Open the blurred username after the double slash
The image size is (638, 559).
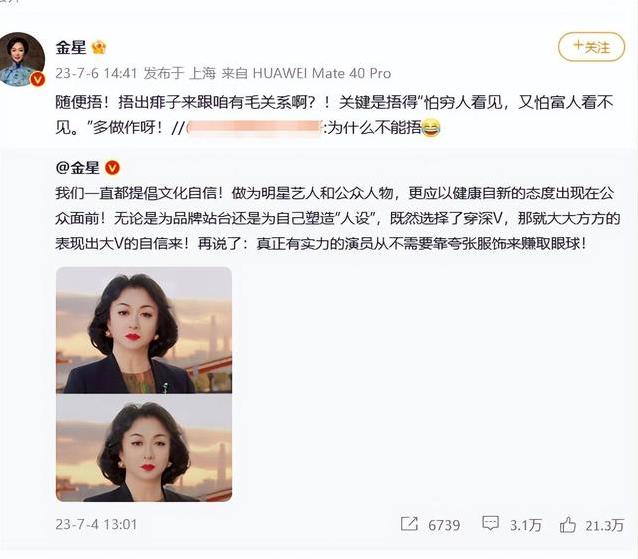pyautogui.click(x=254, y=128)
